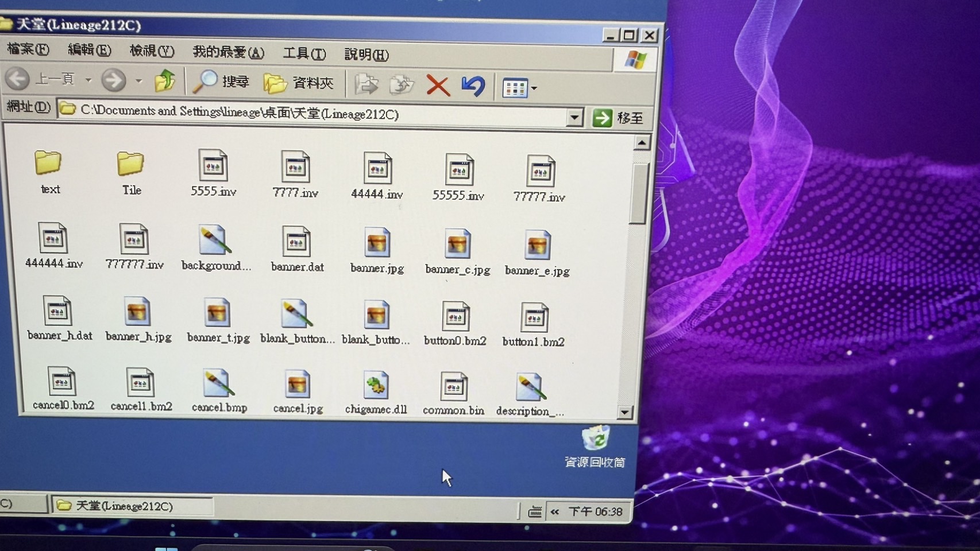
Task: Click the blue Undo arrow icon
Action: tap(473, 87)
